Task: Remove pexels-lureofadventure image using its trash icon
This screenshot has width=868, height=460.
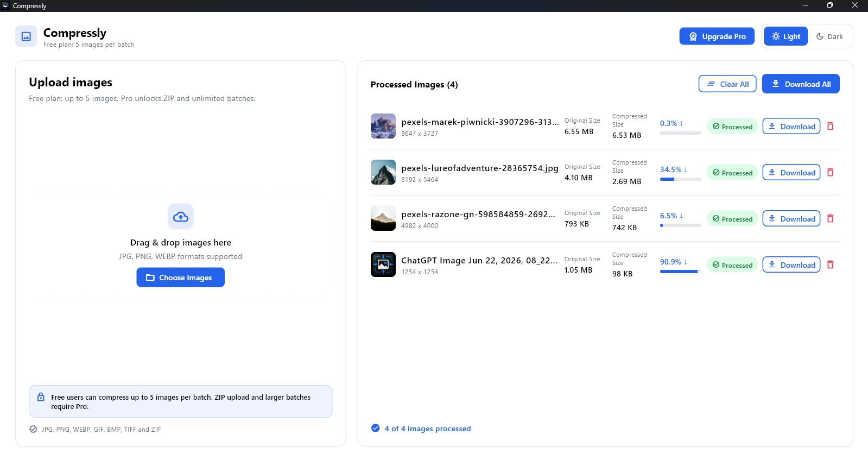Action: (830, 172)
